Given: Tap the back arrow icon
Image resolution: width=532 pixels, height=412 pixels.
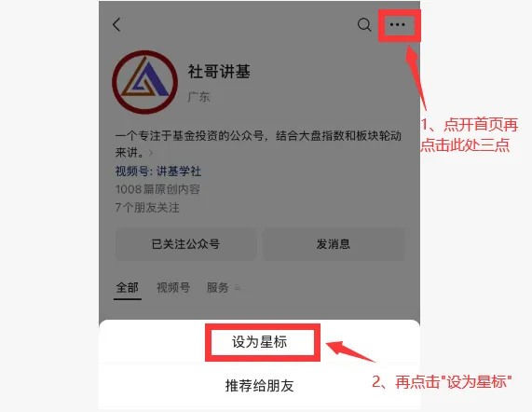Looking at the screenshot, I should point(116,25).
